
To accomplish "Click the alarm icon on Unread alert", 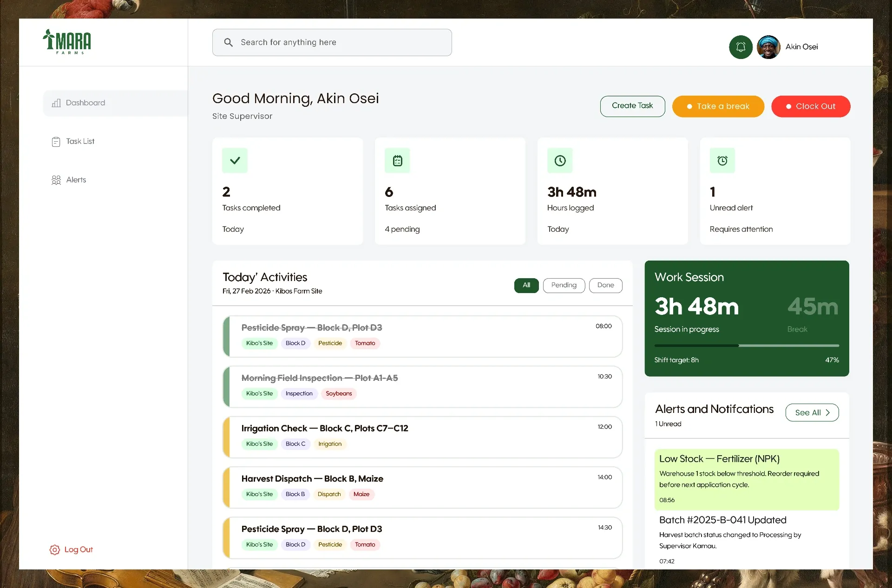I will (722, 160).
